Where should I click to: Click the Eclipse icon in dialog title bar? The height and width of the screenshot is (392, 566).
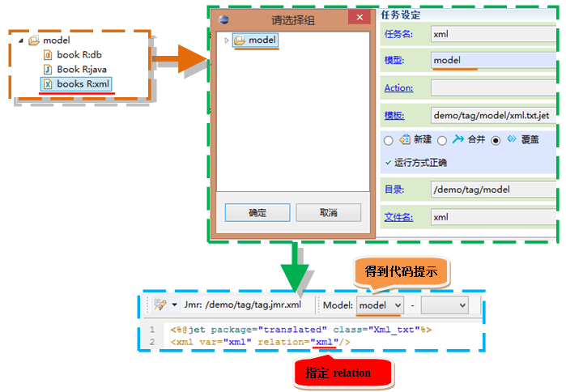[x=223, y=19]
